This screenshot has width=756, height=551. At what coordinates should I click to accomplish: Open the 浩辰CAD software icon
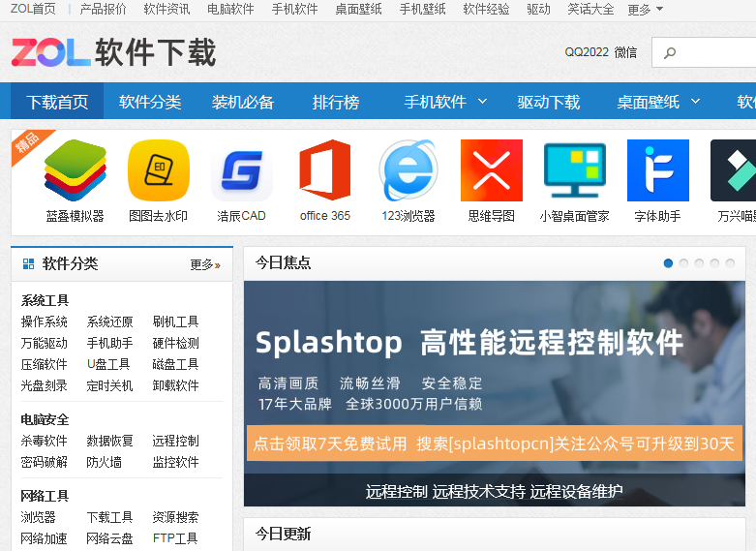[x=241, y=170]
